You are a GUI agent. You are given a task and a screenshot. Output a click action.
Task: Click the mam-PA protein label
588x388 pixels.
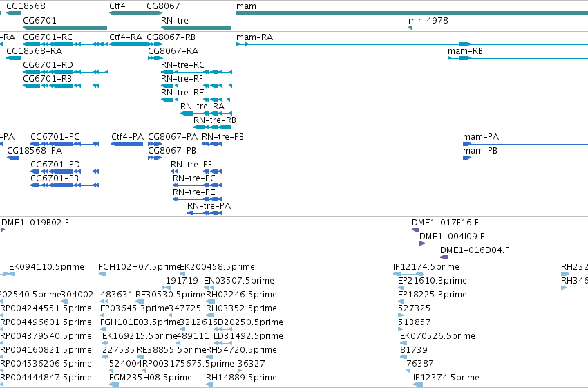481,137
